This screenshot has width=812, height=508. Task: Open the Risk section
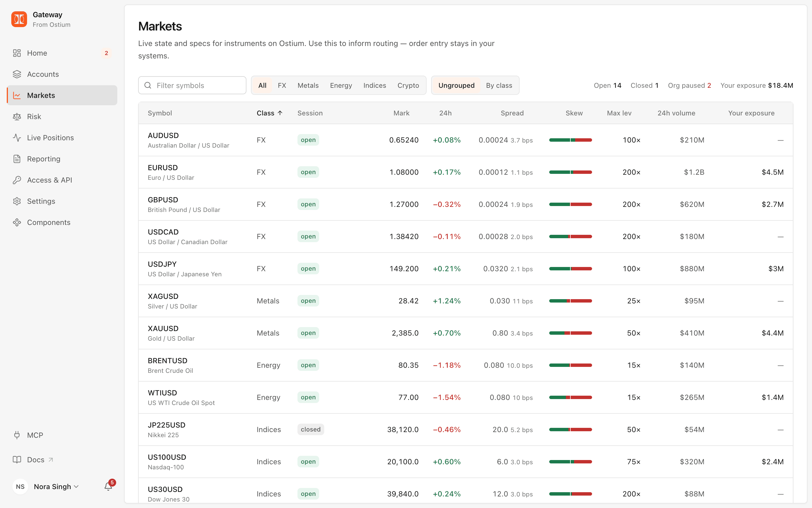62,117
